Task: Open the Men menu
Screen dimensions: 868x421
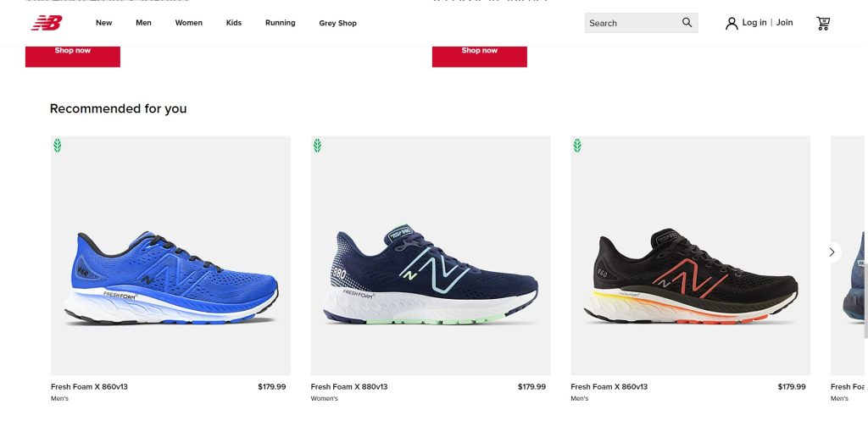Action: click(143, 23)
